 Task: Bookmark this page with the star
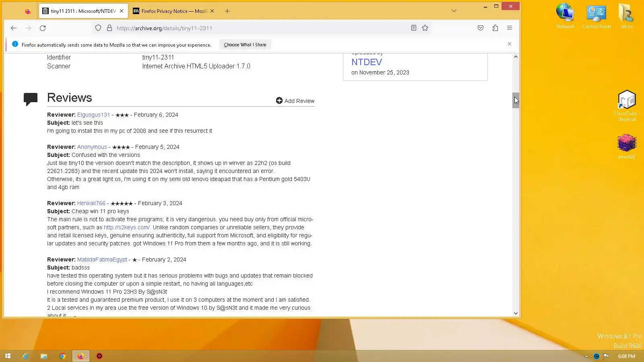(x=425, y=28)
